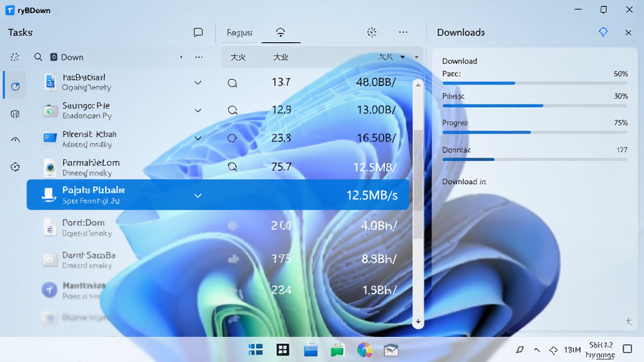The height and width of the screenshot is (362, 644).
Task: Open Windows Start button on taskbar
Action: pos(255,349)
